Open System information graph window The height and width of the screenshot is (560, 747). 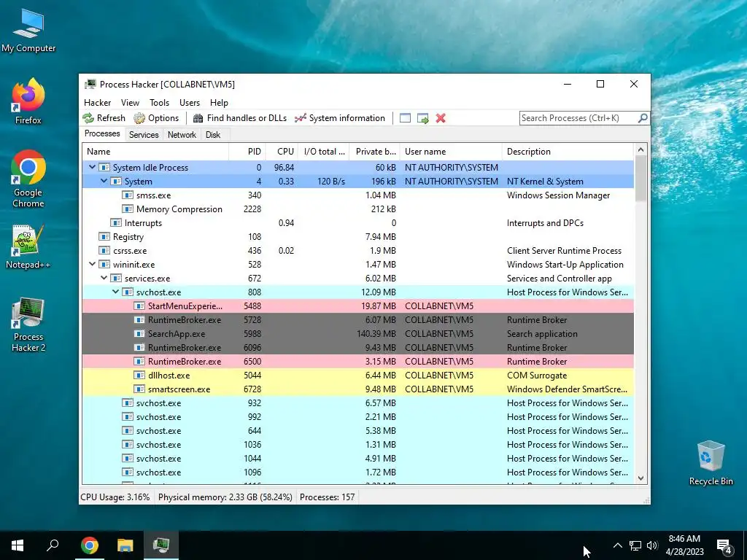coord(340,118)
